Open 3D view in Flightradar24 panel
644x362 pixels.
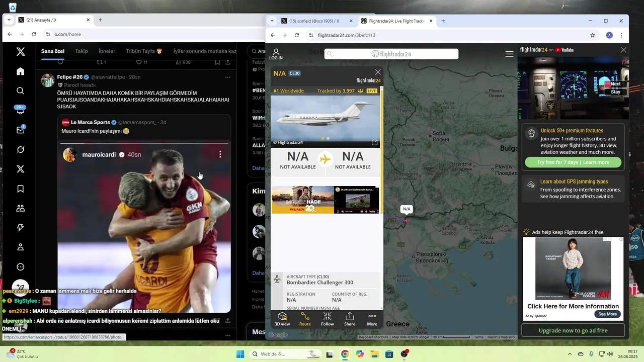[282, 319]
